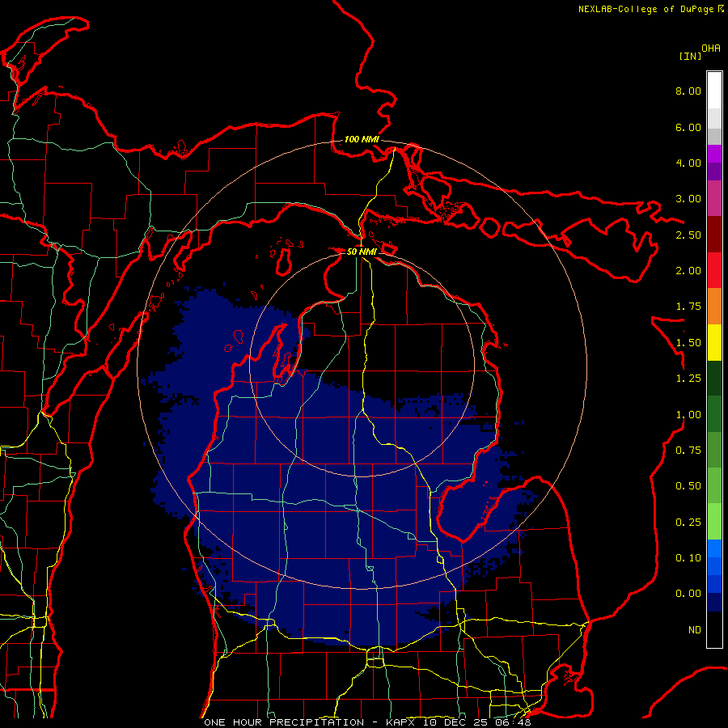Click the darkest green 1.25 legend swatch

click(x=714, y=378)
